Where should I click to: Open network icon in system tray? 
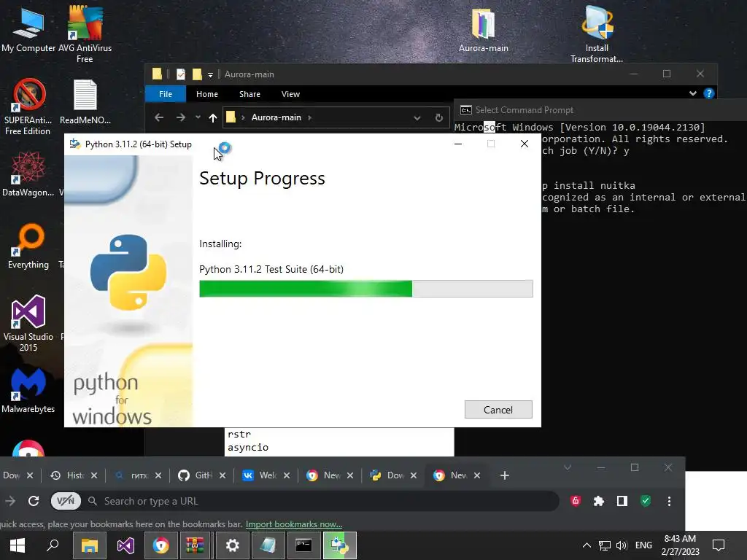605,545
